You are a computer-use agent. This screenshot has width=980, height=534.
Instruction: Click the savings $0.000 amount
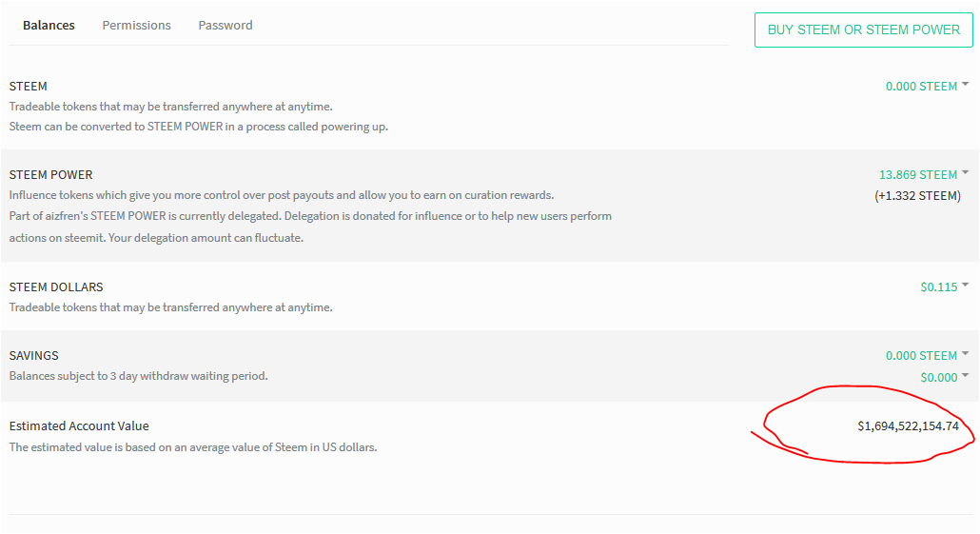tap(938, 378)
